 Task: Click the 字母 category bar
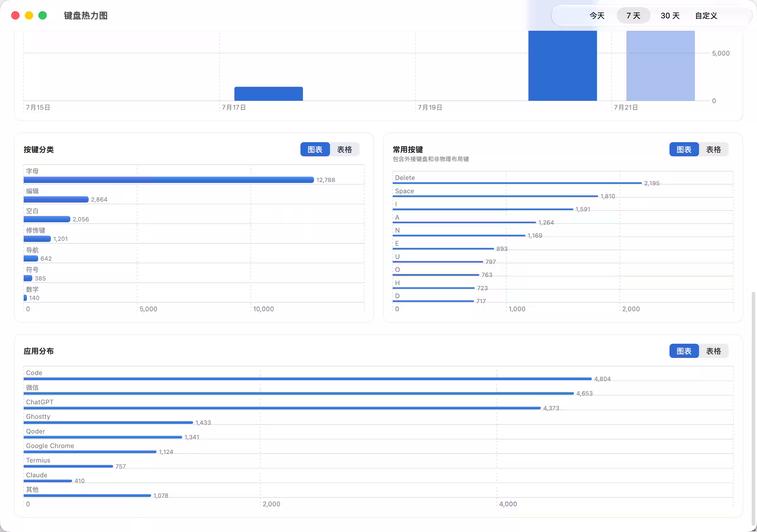[169, 180]
